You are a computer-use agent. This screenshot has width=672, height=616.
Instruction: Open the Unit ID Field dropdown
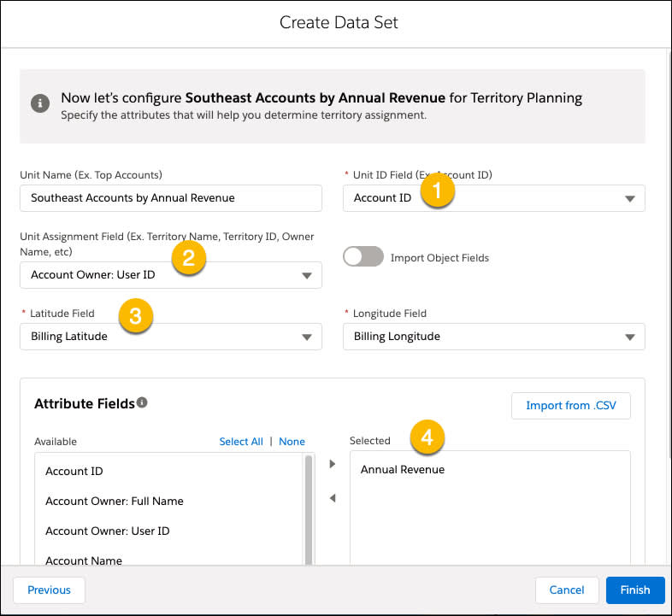(493, 198)
